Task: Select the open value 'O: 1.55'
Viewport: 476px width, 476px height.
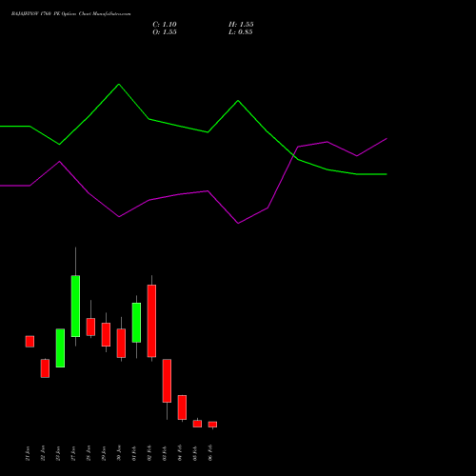Action: tap(165, 32)
